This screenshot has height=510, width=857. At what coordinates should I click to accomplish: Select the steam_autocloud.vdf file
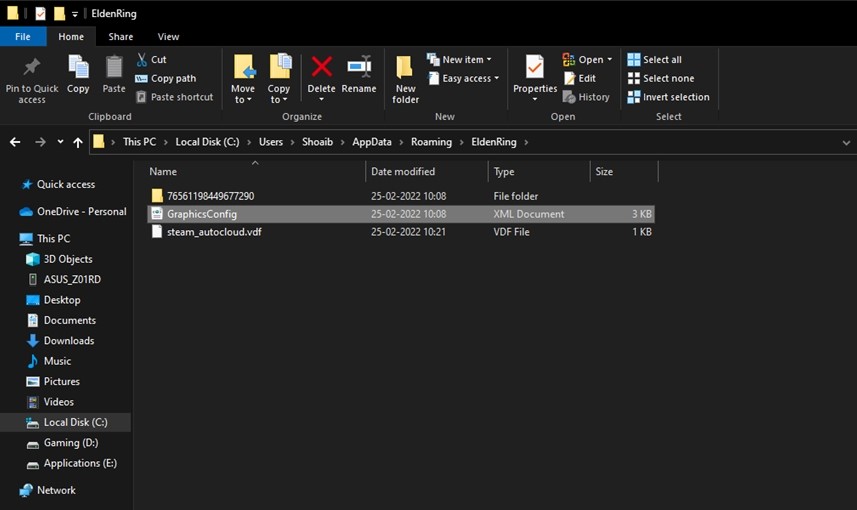point(401,232)
